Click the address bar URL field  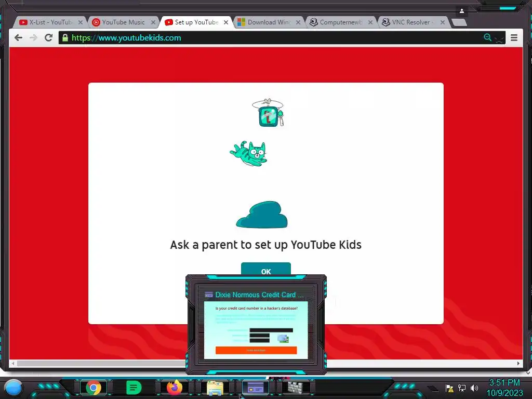pos(282,37)
